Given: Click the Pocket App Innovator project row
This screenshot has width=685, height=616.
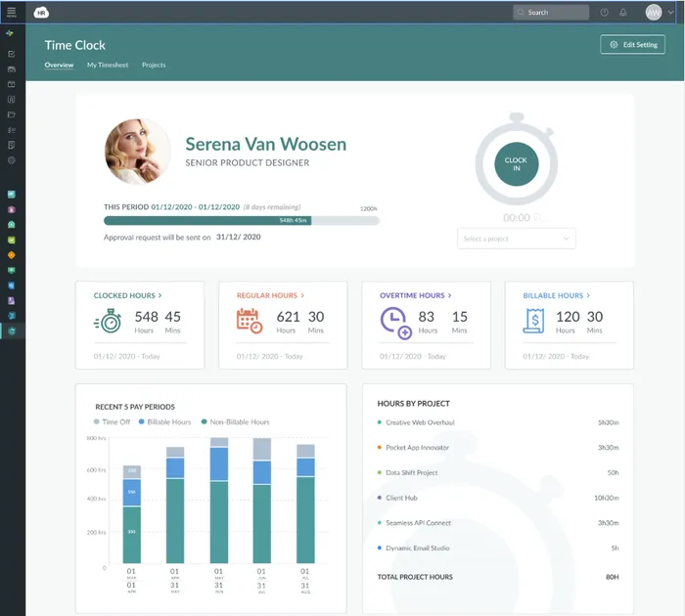Looking at the screenshot, I should pyautogui.click(x=498, y=448).
